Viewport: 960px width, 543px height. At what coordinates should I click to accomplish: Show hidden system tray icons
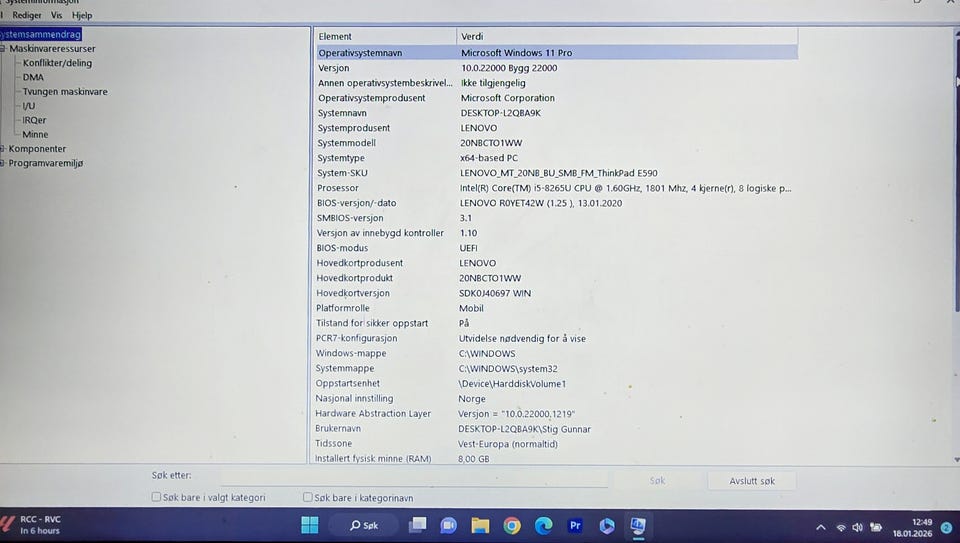point(821,527)
